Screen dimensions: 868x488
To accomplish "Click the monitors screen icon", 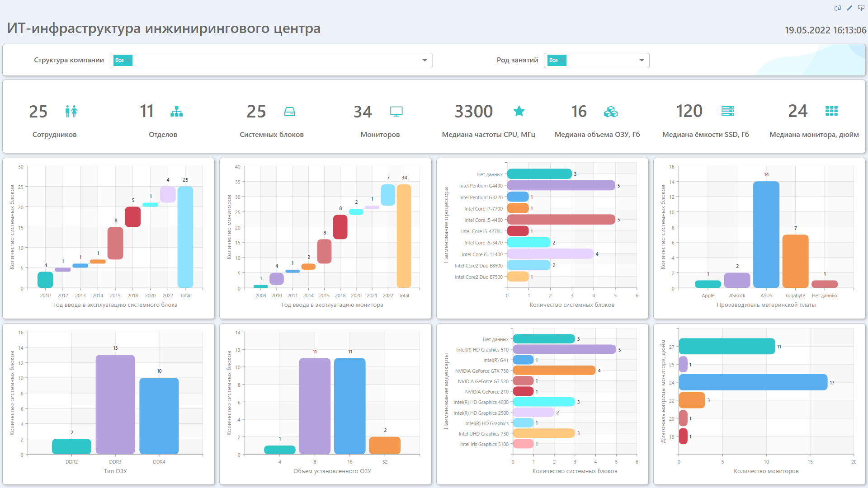I will pos(396,111).
